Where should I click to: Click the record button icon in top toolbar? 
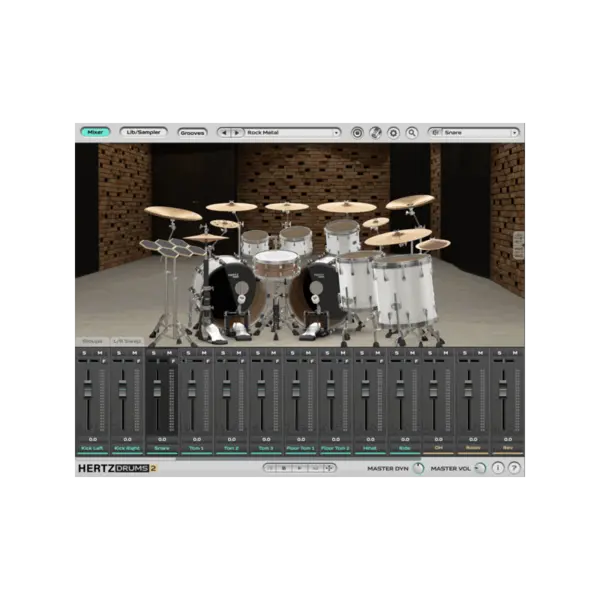357,133
